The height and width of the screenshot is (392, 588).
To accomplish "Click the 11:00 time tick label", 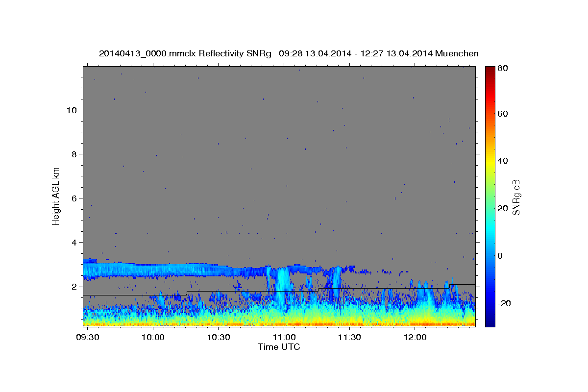I will tap(284, 338).
